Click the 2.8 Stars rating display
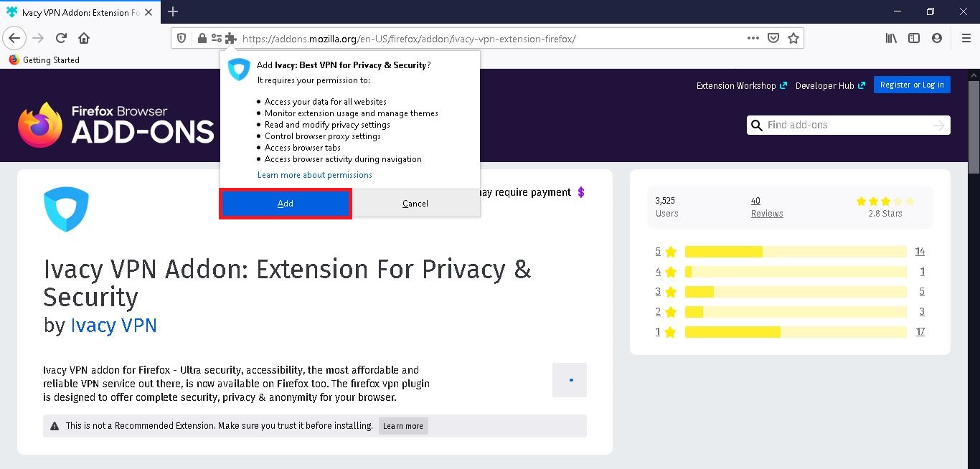Image resolution: width=980 pixels, height=469 pixels. click(x=885, y=207)
